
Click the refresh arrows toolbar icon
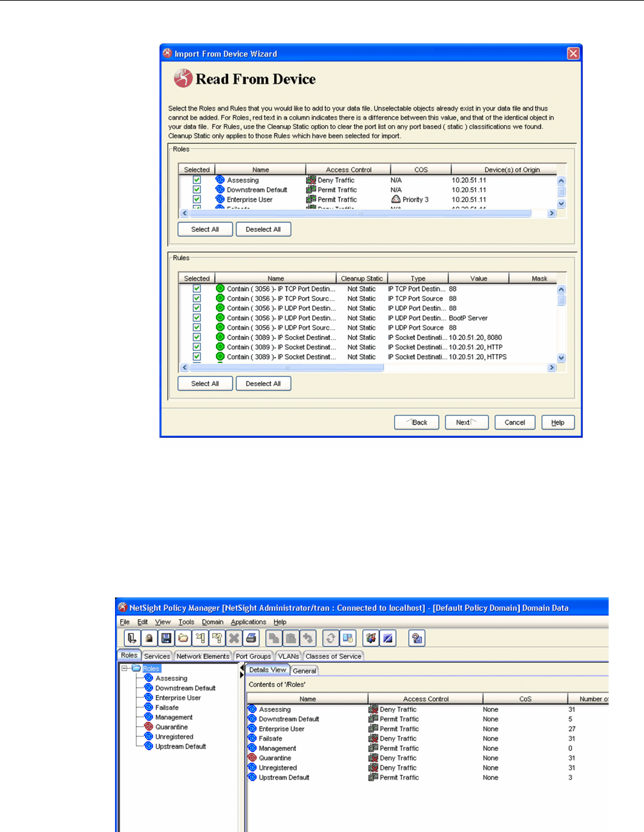click(x=331, y=638)
